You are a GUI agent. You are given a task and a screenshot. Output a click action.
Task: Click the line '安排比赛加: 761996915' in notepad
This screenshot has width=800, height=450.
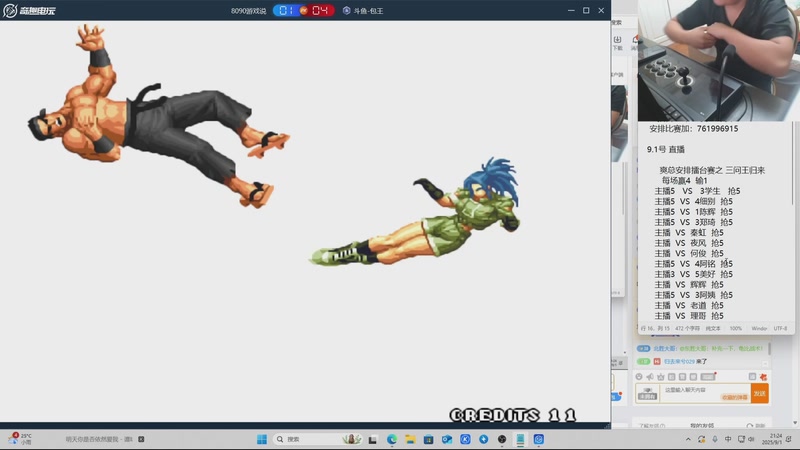point(693,129)
